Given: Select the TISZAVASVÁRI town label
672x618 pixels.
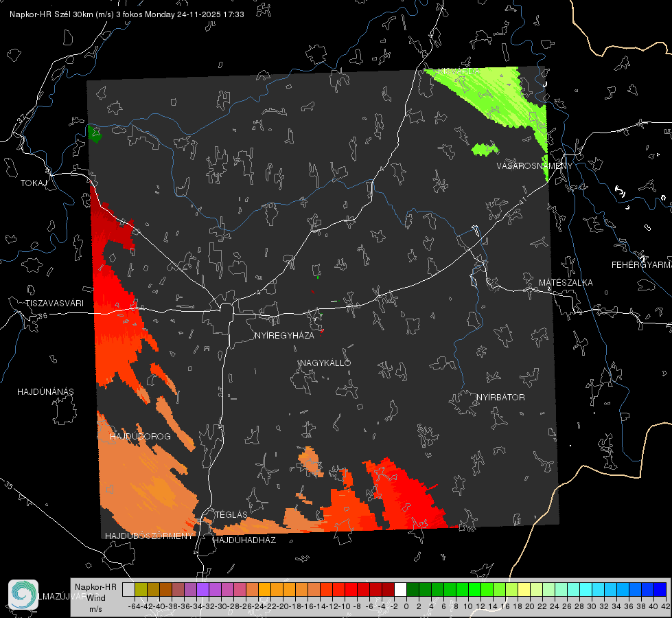Looking at the screenshot, I should [x=54, y=304].
